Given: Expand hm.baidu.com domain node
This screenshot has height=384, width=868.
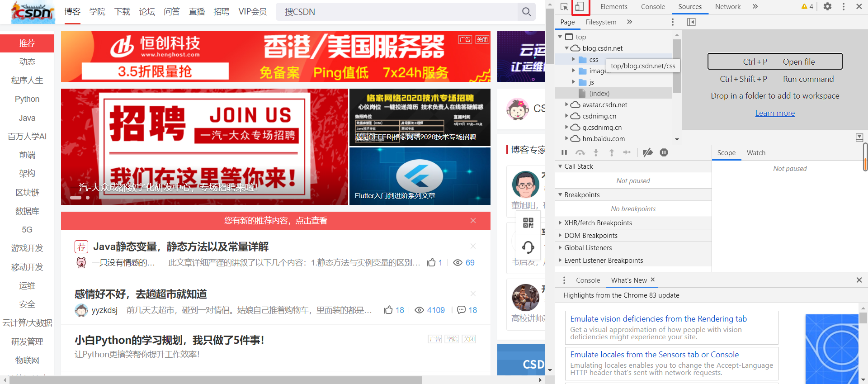Looking at the screenshot, I should coord(566,138).
